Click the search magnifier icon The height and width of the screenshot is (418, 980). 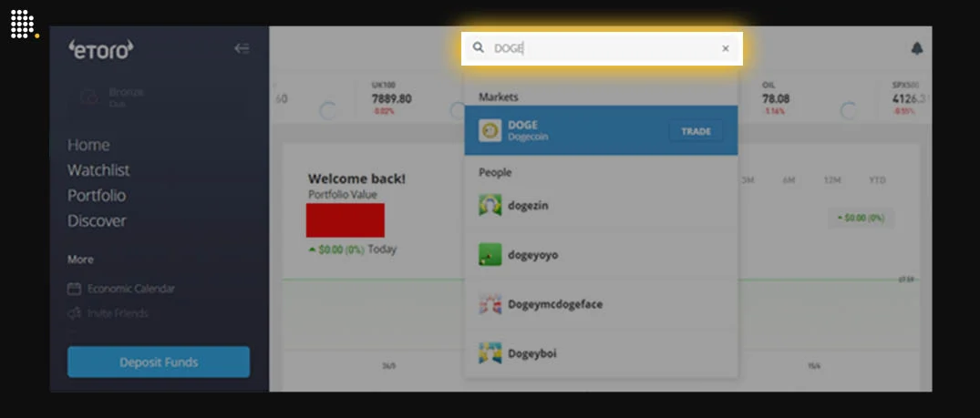click(478, 47)
